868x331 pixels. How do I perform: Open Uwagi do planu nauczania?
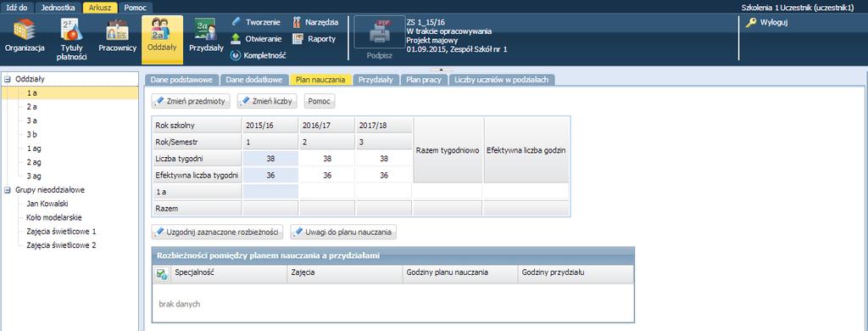(343, 233)
